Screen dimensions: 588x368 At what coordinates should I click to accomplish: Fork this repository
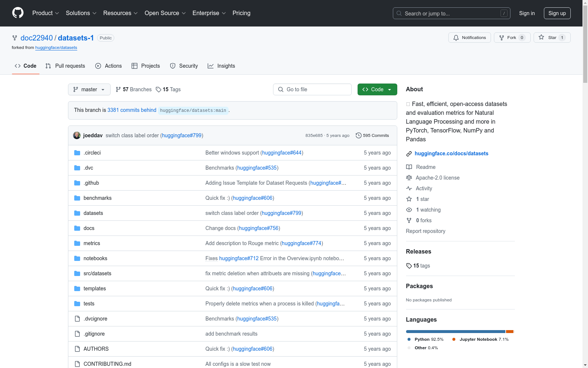click(x=512, y=38)
